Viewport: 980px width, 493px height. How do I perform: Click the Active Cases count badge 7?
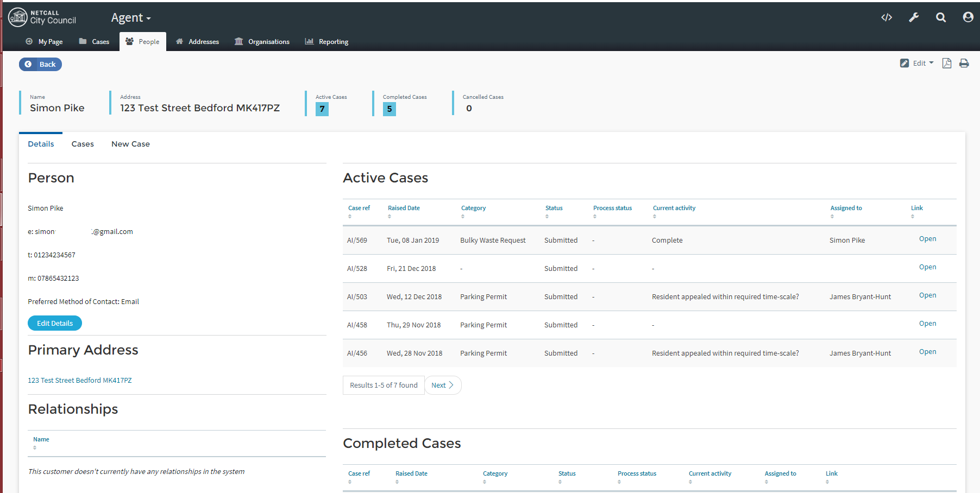coord(322,109)
